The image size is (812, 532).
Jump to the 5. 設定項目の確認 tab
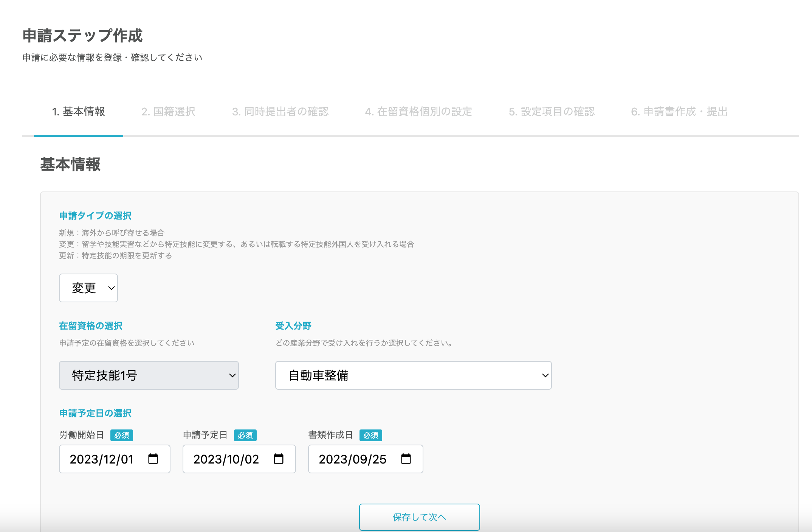coord(552,112)
